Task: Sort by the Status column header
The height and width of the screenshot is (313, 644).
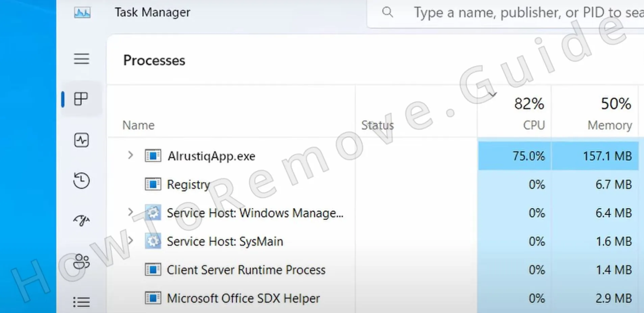Action: (x=377, y=125)
